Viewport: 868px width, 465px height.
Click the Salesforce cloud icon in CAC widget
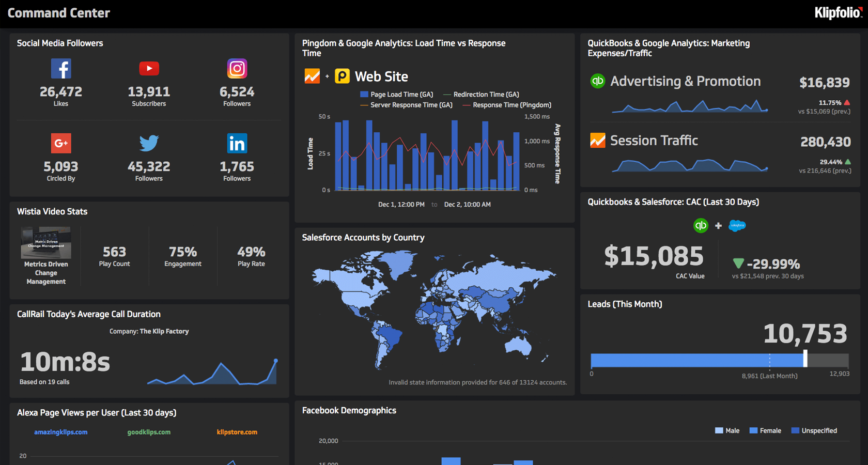click(x=737, y=226)
